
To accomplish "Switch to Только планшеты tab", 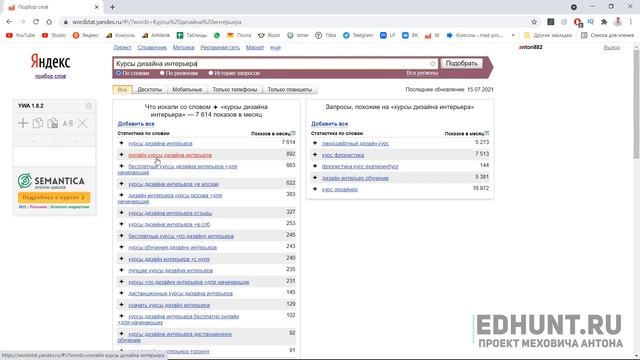I will click(290, 89).
